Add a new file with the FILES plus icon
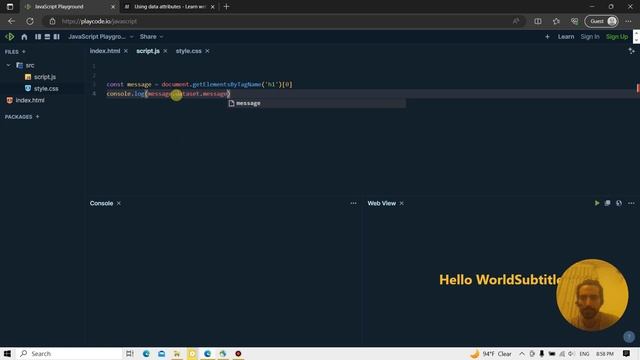This screenshot has width=640, height=360. pos(24,51)
